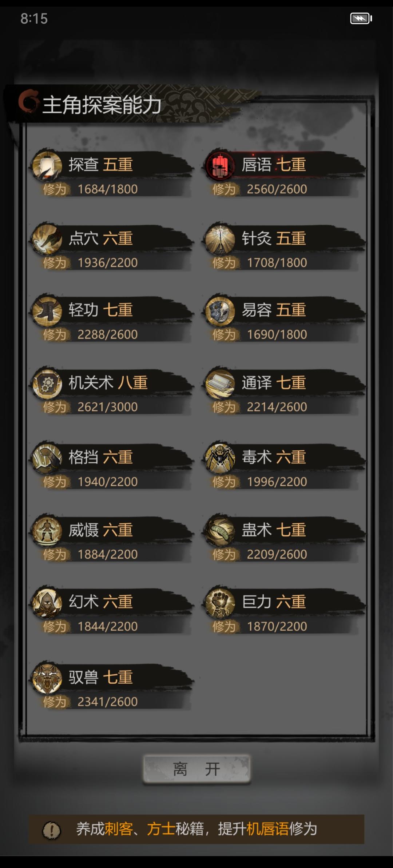Image resolution: width=393 pixels, height=868 pixels.
Task: Tap the 养成刺客、方士秘籍 hint banner
Action: click(x=196, y=829)
